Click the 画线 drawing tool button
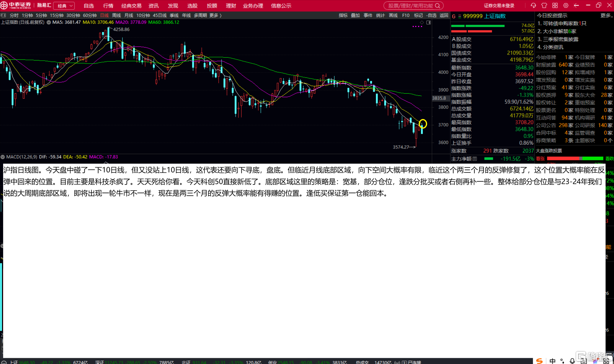Screen dimensions: 614x364 click(393, 15)
